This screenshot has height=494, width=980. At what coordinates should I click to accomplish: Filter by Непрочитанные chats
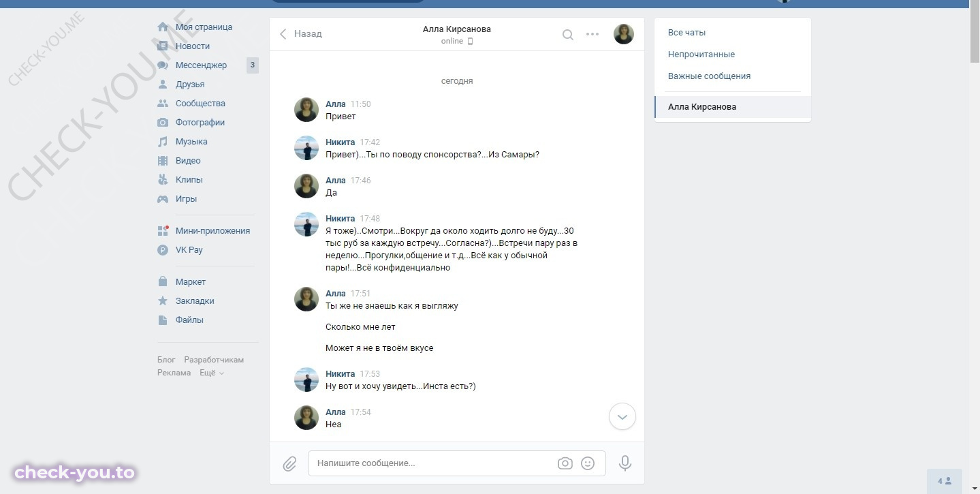[x=701, y=55]
